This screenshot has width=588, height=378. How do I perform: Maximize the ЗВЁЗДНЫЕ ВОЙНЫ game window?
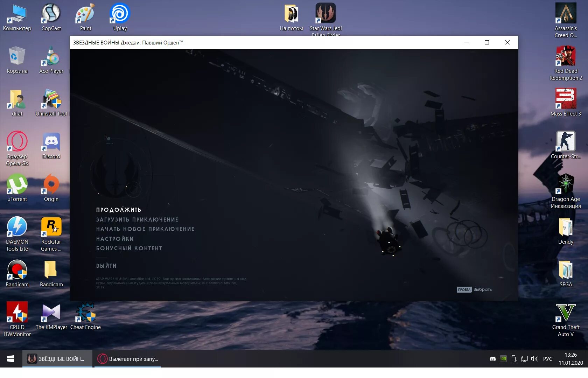click(486, 42)
